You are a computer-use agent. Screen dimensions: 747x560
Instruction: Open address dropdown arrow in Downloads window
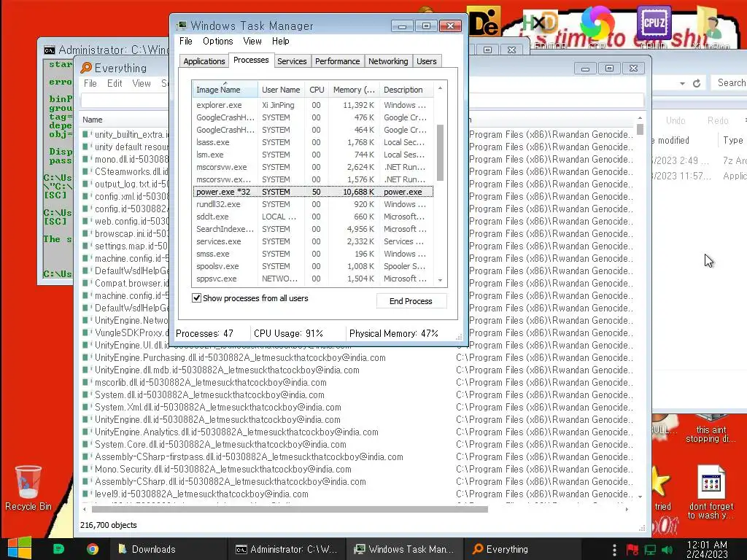coord(682,83)
